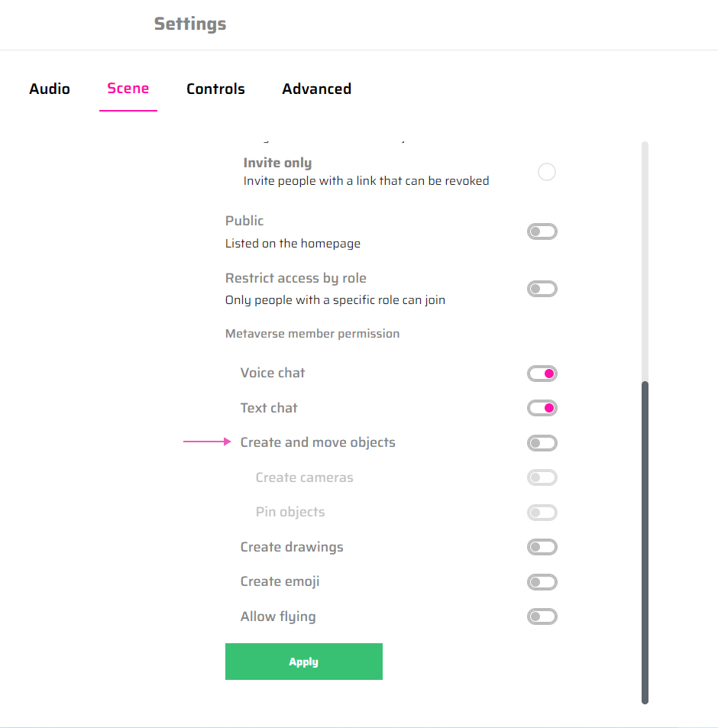Go to the Advanced tab
Viewport: 718px width, 728px height.
[x=316, y=89]
